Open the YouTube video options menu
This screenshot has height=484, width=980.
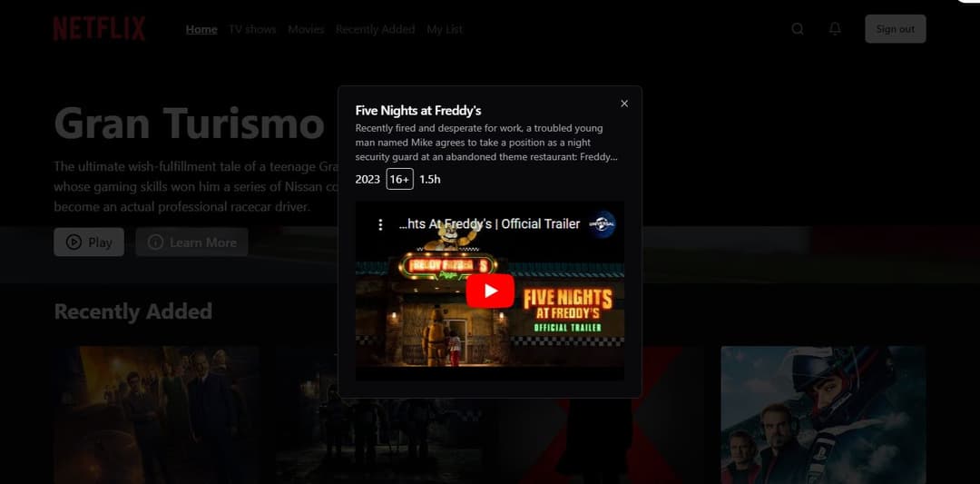pyautogui.click(x=380, y=224)
